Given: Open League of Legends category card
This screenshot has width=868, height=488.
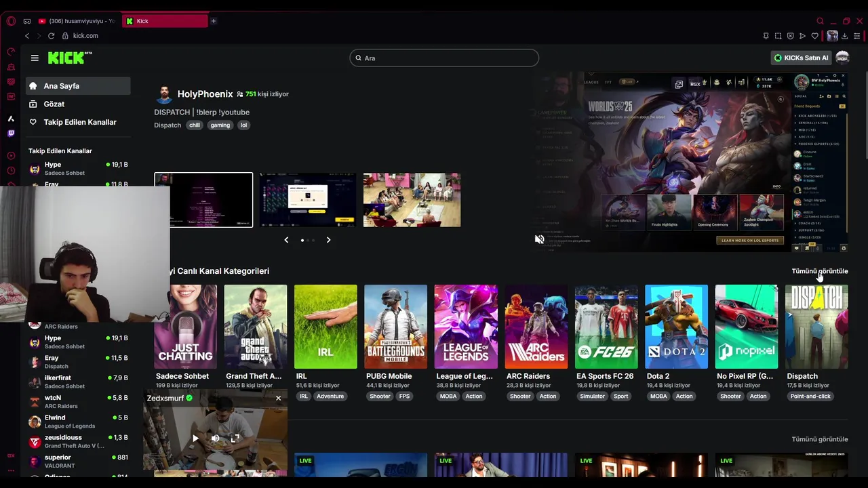Looking at the screenshot, I should click(x=466, y=327).
